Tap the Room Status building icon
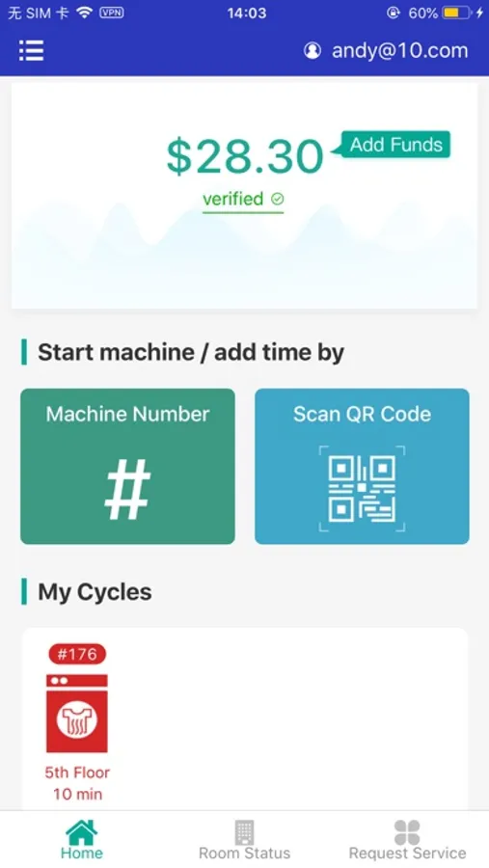Viewport: 489px width, 868px height. pos(244,832)
